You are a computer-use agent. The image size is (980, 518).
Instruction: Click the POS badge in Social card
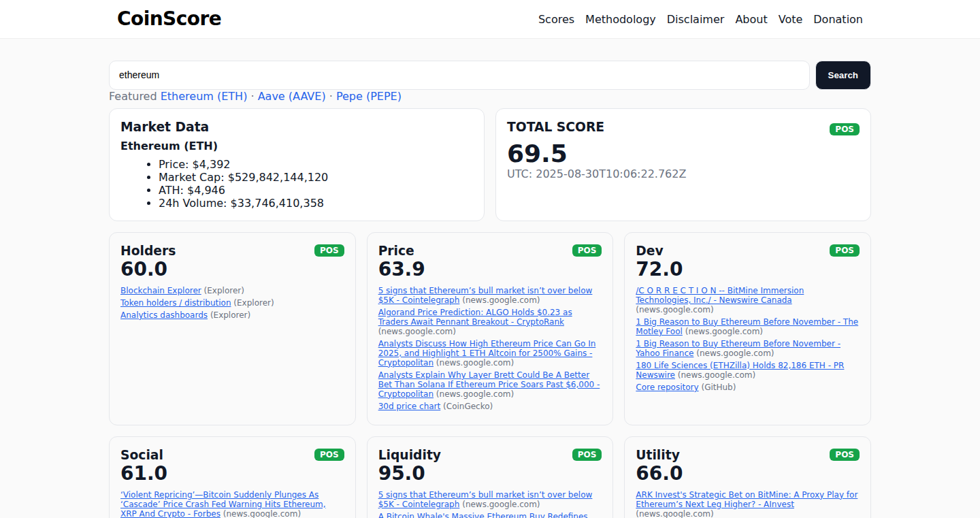coord(329,455)
